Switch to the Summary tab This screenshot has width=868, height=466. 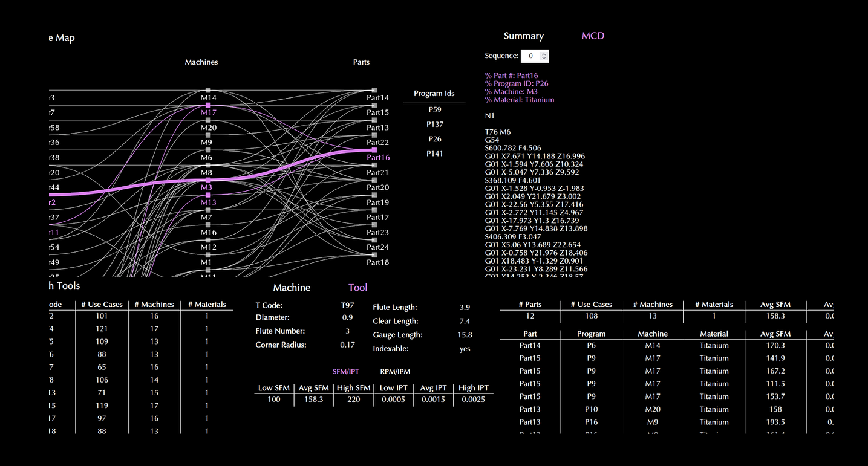pyautogui.click(x=523, y=36)
